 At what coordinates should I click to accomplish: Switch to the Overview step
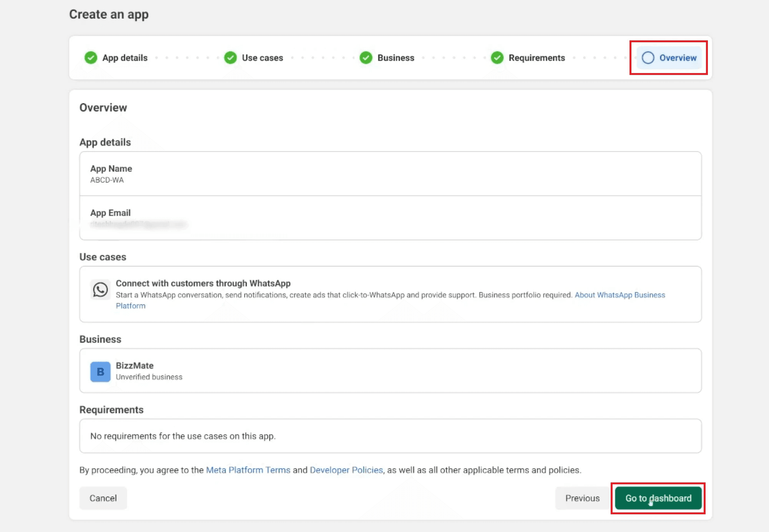tap(678, 58)
